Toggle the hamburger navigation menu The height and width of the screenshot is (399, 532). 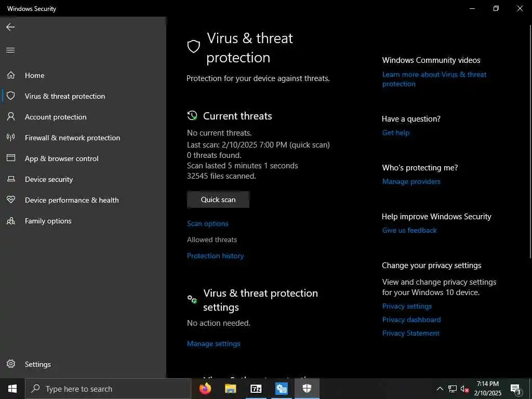(x=10, y=50)
